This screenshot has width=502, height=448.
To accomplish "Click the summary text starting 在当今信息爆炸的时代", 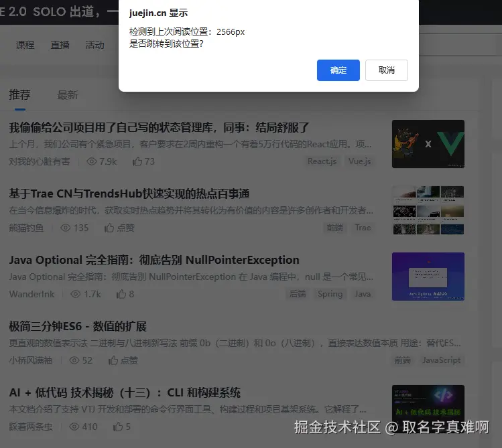I will point(191,210).
